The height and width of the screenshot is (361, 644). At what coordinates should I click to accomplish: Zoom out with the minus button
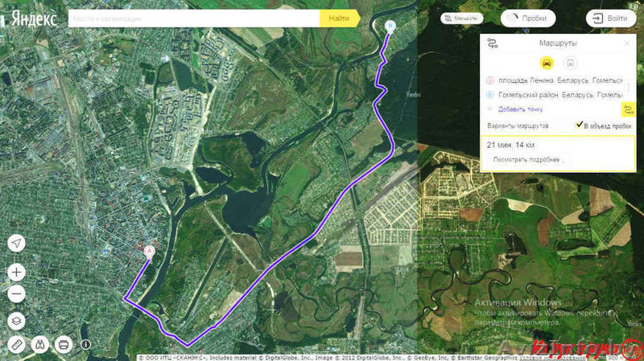17,294
